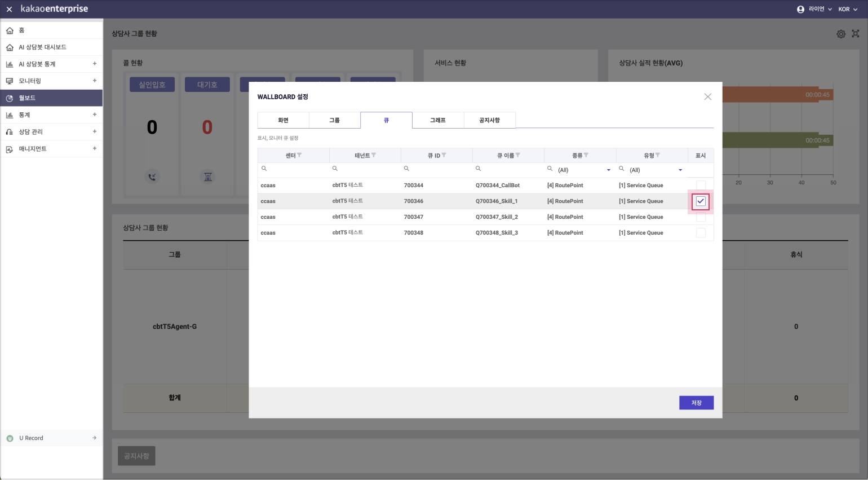Open the 종류 (All) filter dropdown

click(608, 170)
